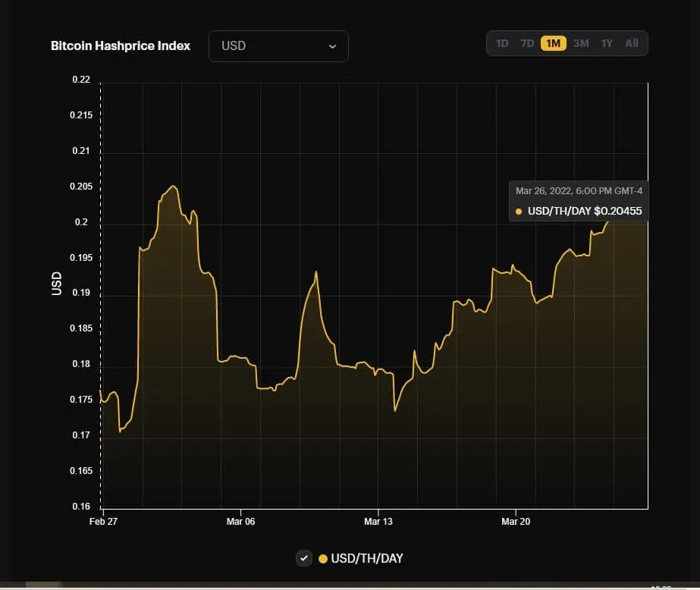Screen dimensions: 700x590
Task: Select the 7D time range
Action: point(527,43)
